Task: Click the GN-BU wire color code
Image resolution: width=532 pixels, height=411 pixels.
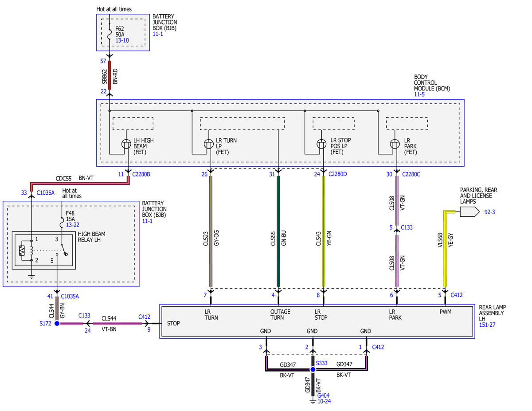Action: (x=283, y=237)
